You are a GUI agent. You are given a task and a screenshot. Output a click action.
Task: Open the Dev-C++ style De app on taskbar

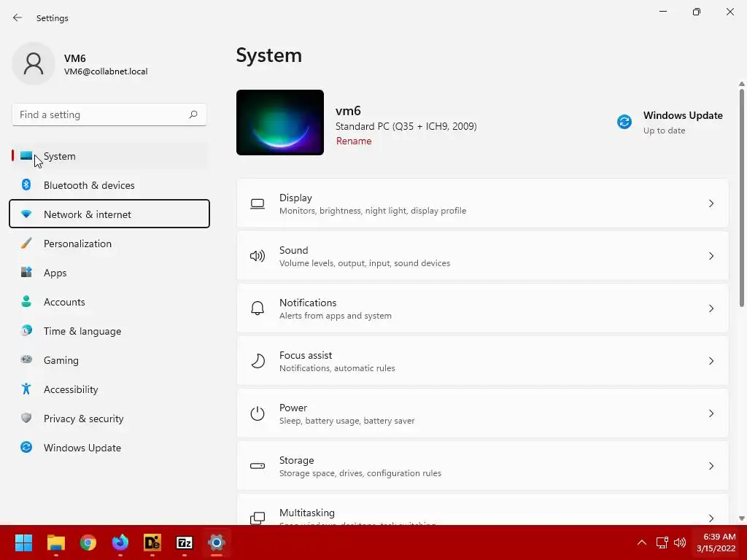[x=152, y=542]
